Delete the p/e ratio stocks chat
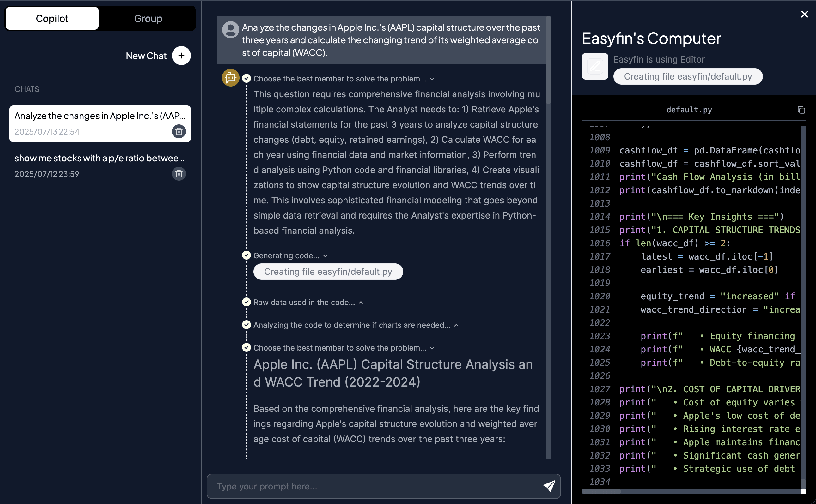 (179, 174)
